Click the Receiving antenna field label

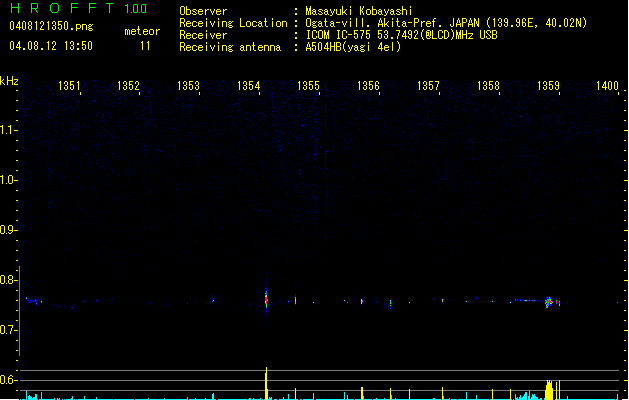[230, 47]
